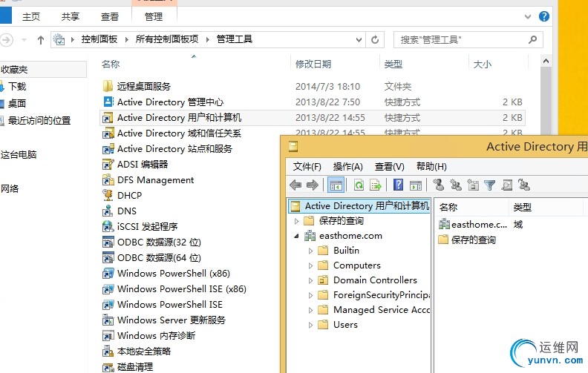This screenshot has width=588, height=373.
Task: Open the 操作(A) menu
Action: point(347,167)
